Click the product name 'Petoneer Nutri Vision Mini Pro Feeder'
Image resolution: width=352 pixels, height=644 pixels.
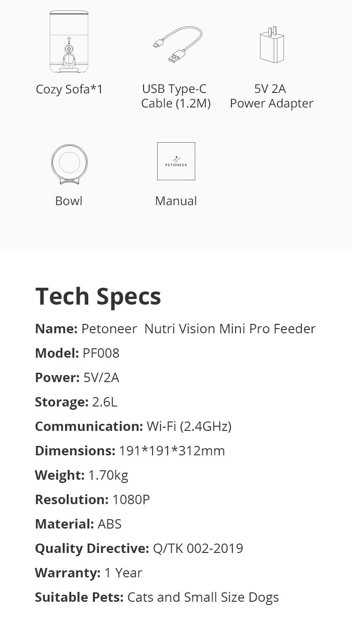(199, 329)
